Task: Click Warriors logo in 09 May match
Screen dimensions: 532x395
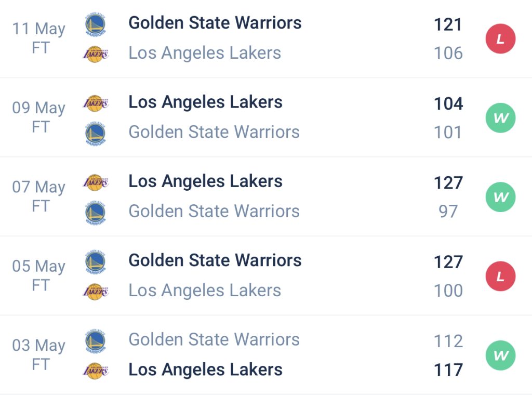Action: (x=96, y=133)
